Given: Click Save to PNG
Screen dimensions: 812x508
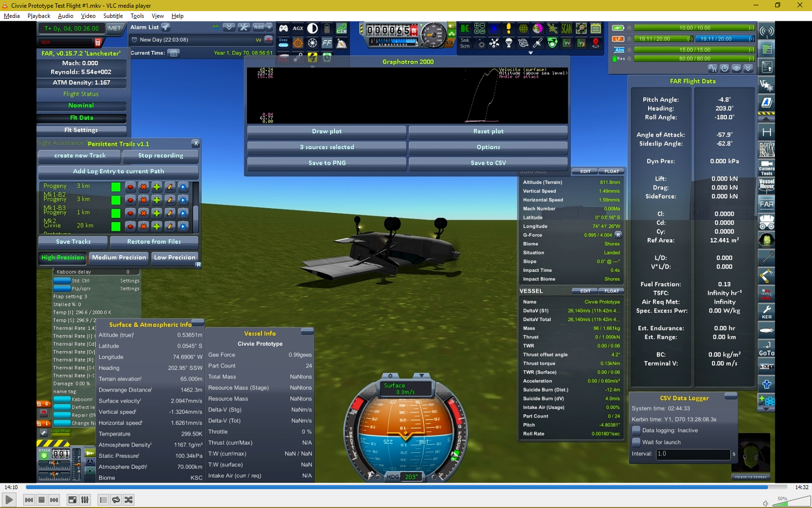Looking at the screenshot, I should click(327, 163).
